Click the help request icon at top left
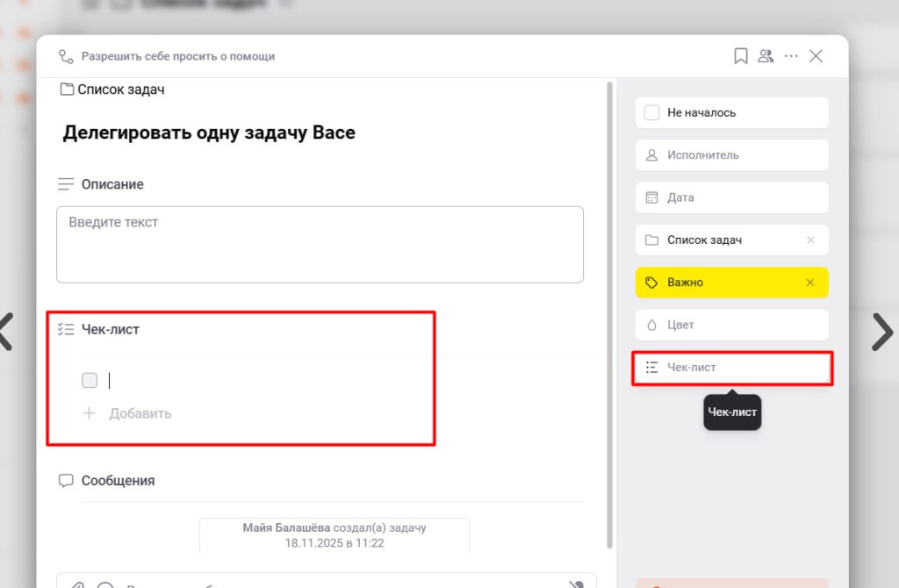The width and height of the screenshot is (899, 588). (x=66, y=56)
